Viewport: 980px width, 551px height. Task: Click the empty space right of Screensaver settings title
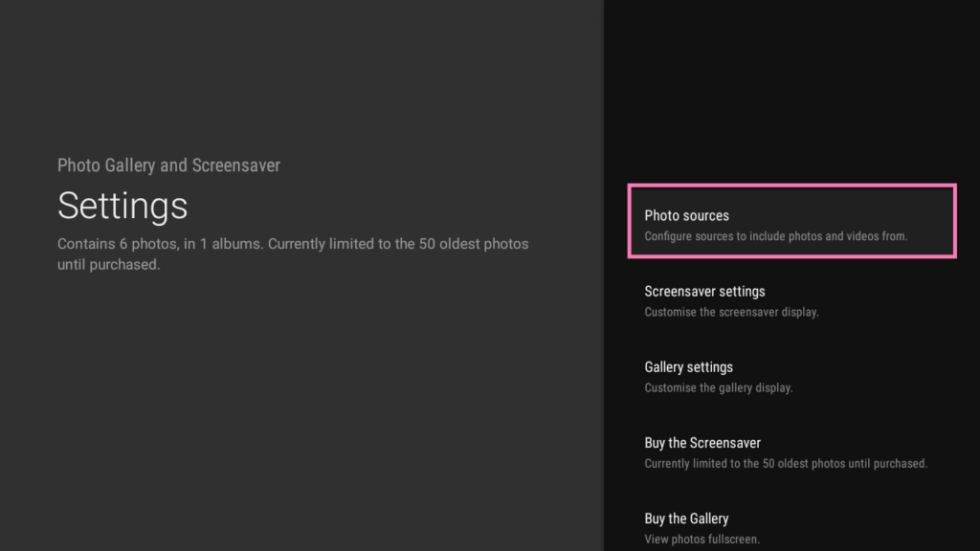pos(859,292)
